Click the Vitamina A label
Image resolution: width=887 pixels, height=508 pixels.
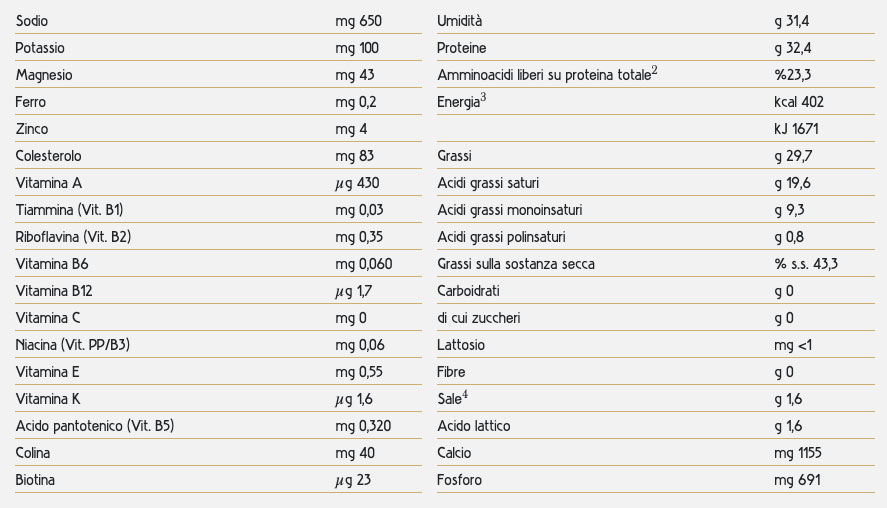49,183
